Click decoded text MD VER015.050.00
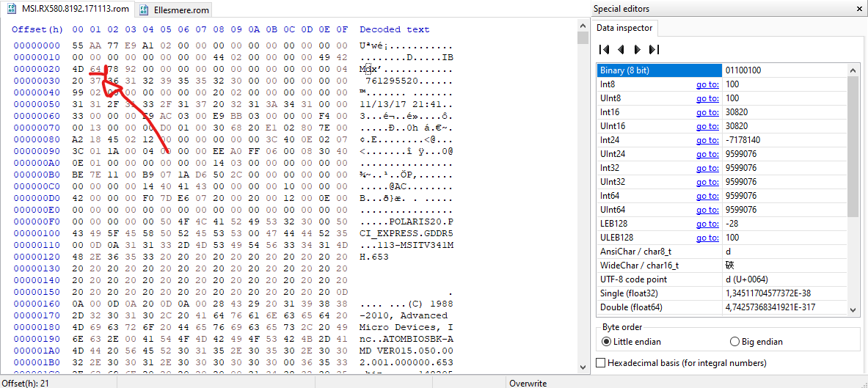Image resolution: width=868 pixels, height=388 pixels. 406,351
